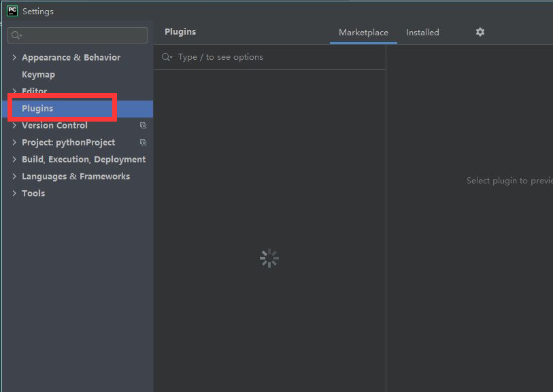Click the Plugins heading text
This screenshot has height=392, width=553.
click(x=180, y=32)
